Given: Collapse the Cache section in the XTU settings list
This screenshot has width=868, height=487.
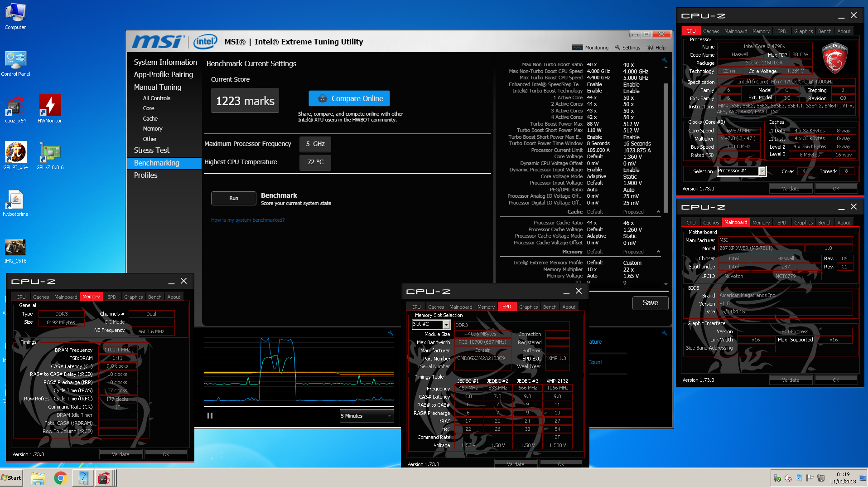Looking at the screenshot, I should point(658,212).
